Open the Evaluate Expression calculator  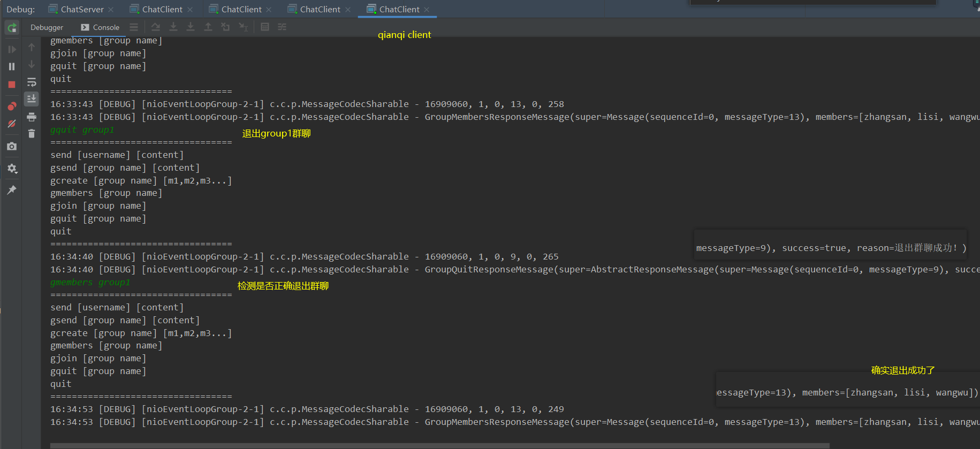(x=265, y=27)
